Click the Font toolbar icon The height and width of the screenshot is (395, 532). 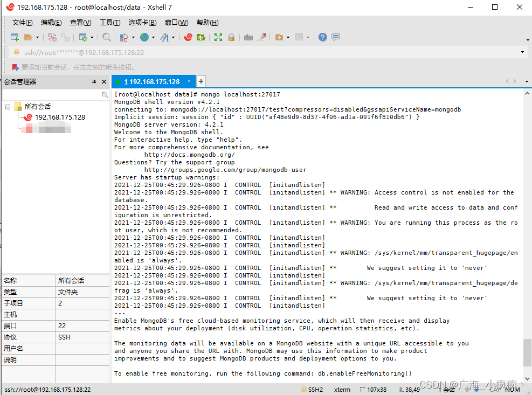click(164, 37)
